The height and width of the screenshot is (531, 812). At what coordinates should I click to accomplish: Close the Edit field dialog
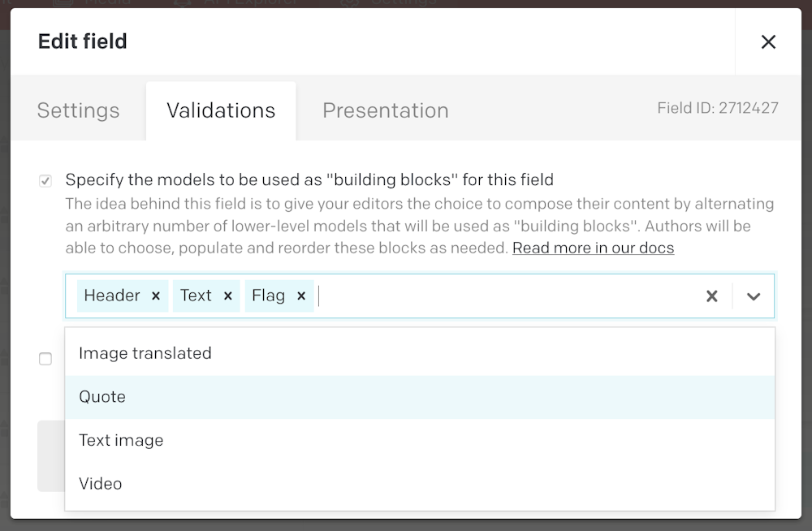point(768,41)
